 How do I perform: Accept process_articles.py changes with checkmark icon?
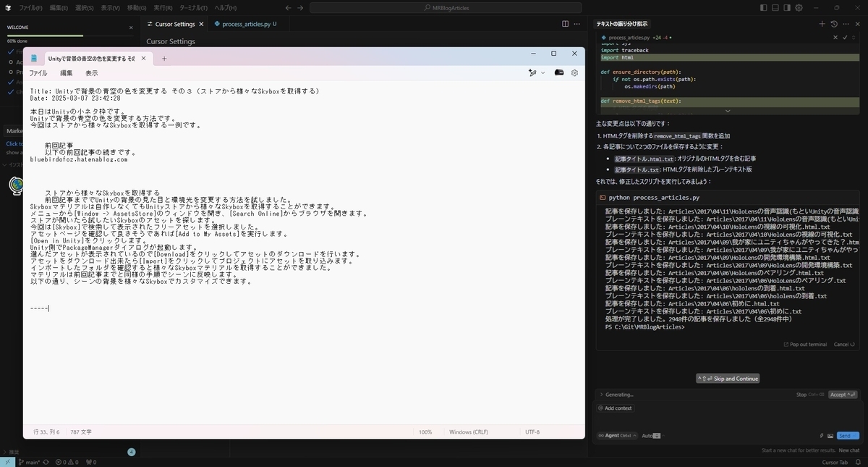tap(845, 37)
